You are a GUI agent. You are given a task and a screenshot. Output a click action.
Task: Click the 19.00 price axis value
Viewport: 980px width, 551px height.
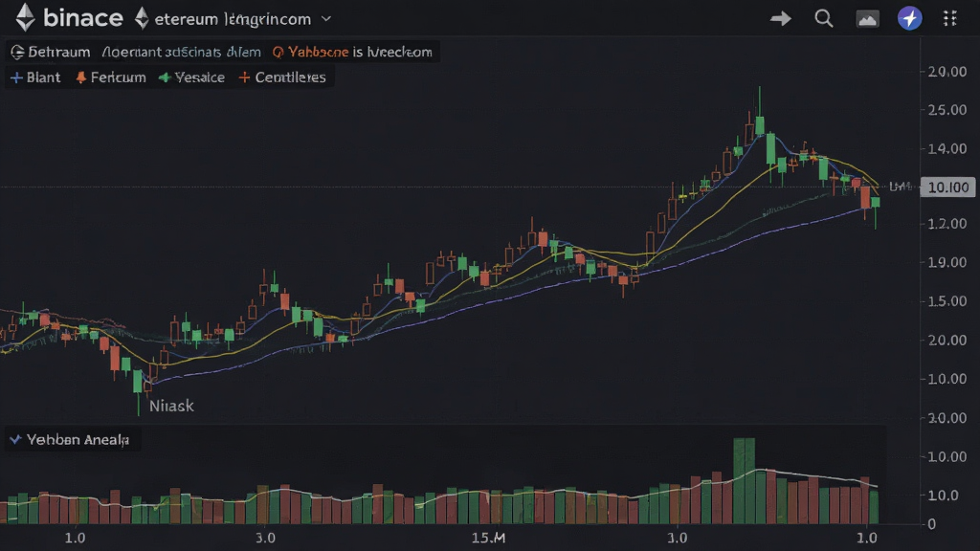click(947, 262)
